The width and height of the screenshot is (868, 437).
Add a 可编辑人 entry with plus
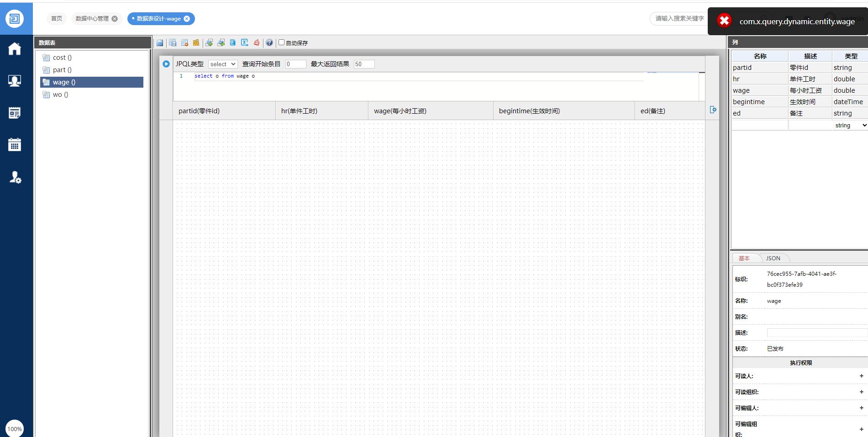(862, 408)
